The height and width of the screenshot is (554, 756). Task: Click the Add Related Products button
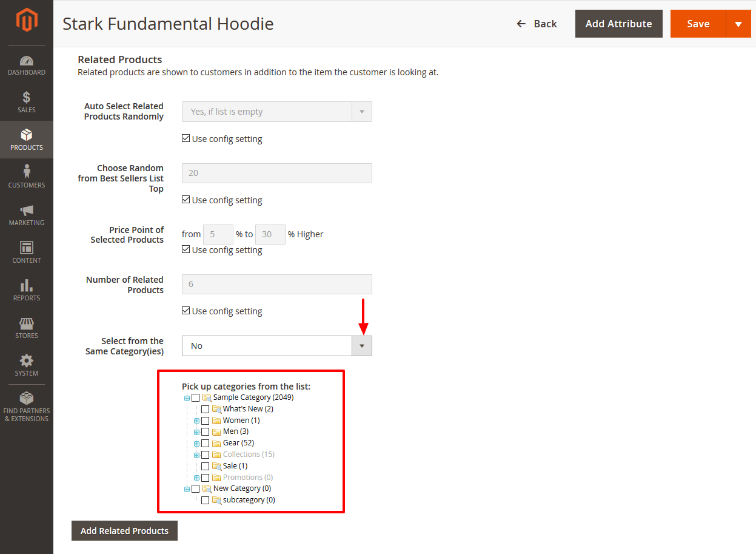[x=124, y=530]
